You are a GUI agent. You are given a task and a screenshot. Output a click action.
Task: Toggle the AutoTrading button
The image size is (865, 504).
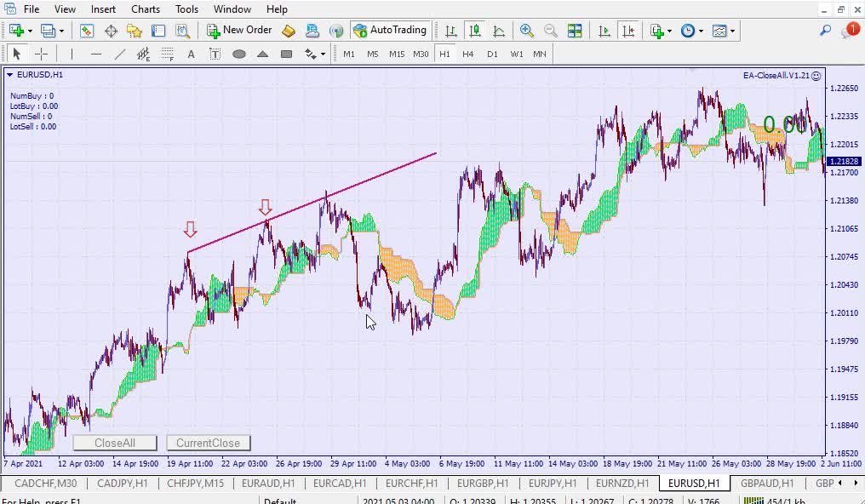point(389,31)
